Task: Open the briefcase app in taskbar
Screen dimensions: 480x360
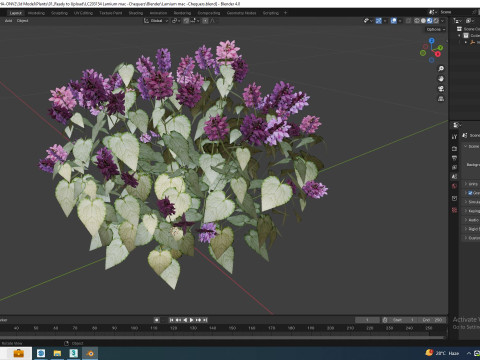Action: click(x=18, y=353)
